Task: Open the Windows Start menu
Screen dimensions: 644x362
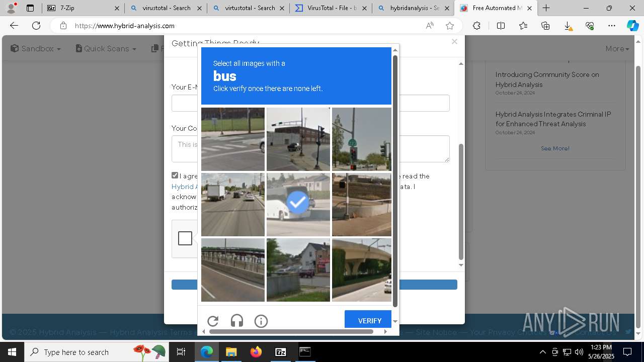Action: click(x=12, y=352)
